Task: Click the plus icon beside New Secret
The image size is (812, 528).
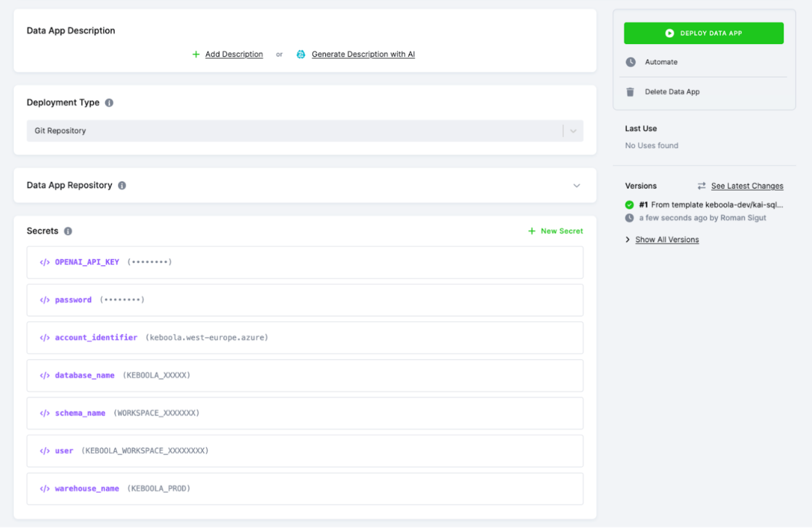Action: (532, 231)
